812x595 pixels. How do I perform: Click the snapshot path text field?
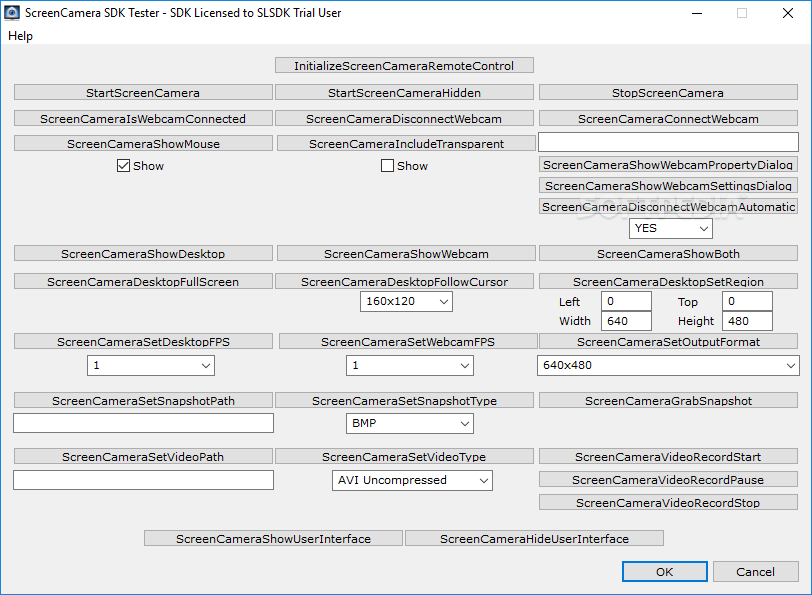(x=143, y=423)
